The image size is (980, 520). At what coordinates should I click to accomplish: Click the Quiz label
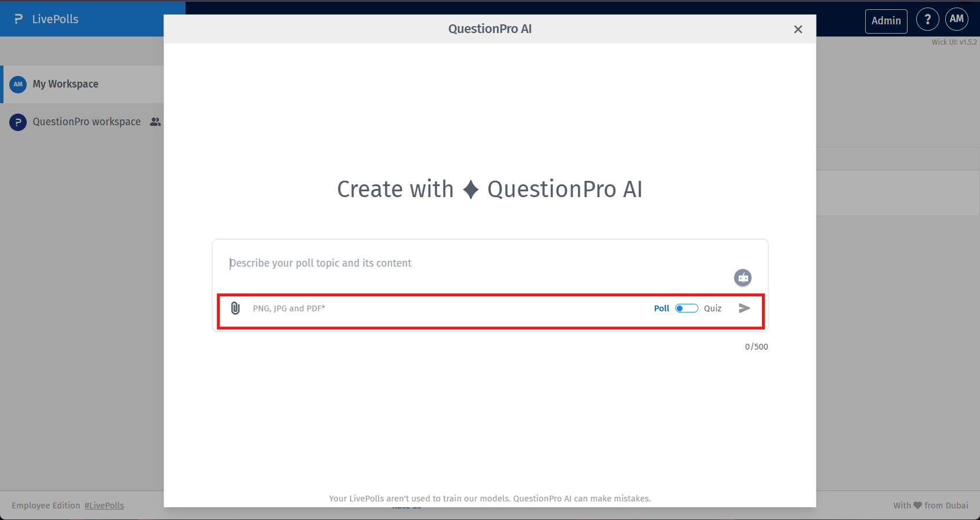(x=713, y=308)
